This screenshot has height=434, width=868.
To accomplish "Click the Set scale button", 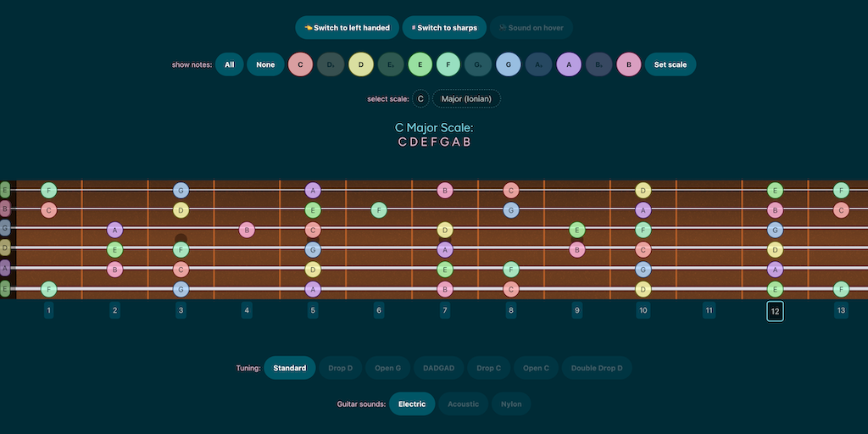I will tap(670, 64).
